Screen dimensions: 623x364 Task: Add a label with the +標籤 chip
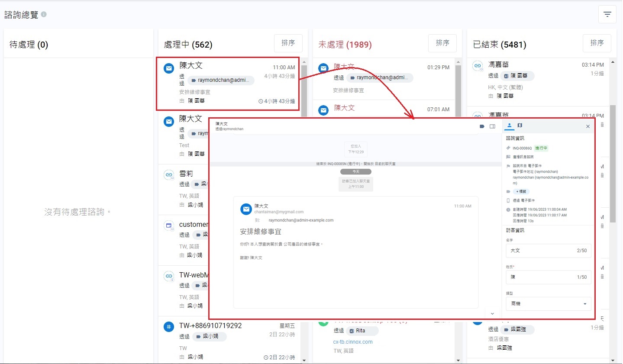pos(521,191)
